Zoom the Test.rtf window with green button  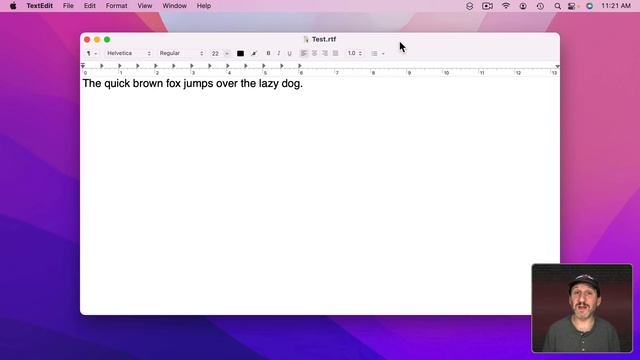point(107,40)
